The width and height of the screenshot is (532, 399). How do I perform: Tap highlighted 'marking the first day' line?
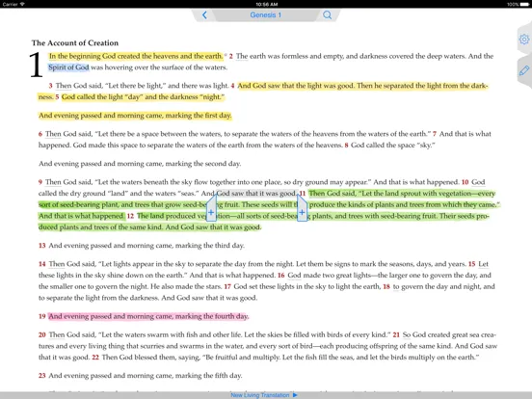(135, 116)
